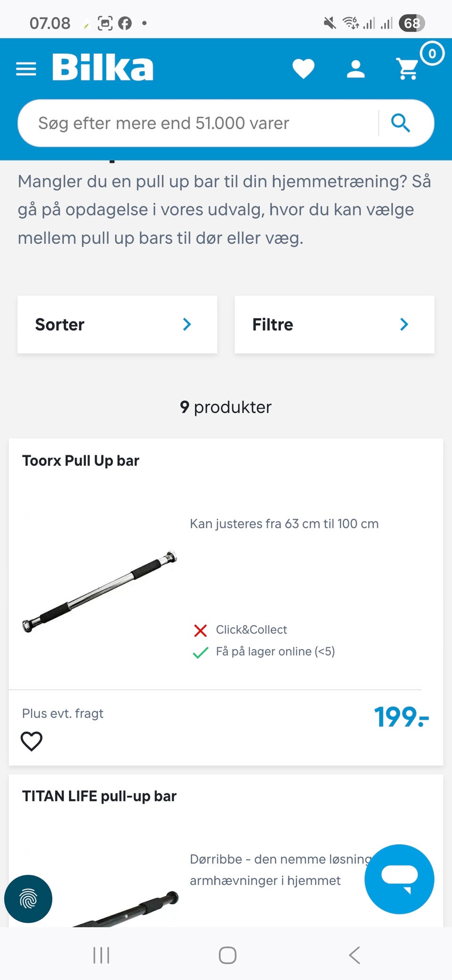Tap the Bilka logo
The image size is (452, 980).
103,67
